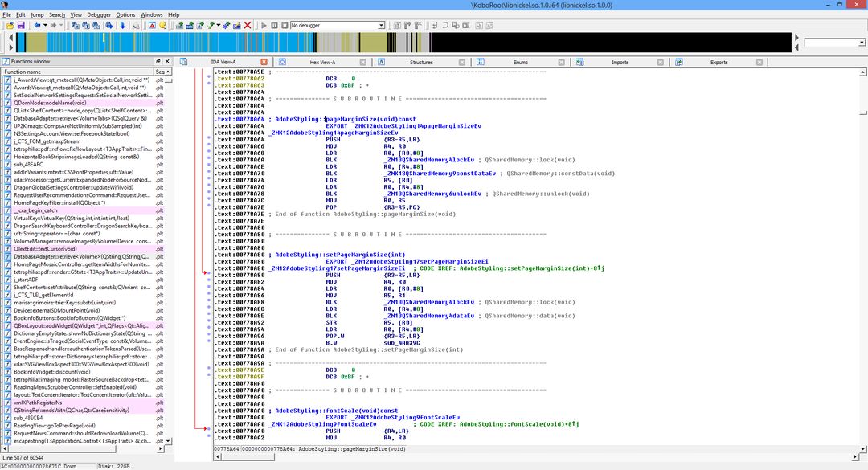Open the Search menu
868x470 pixels.
(57, 14)
